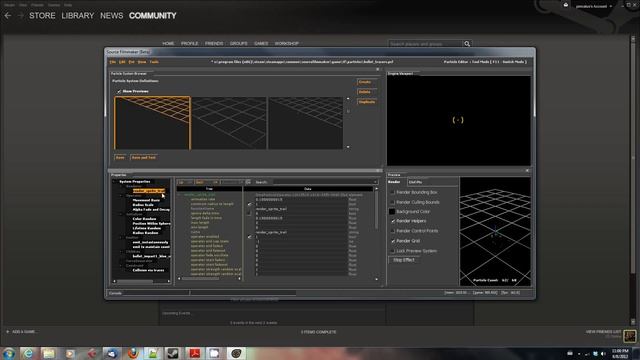The height and width of the screenshot is (360, 640).
Task: Tick Lock Preview System
Action: point(393,251)
